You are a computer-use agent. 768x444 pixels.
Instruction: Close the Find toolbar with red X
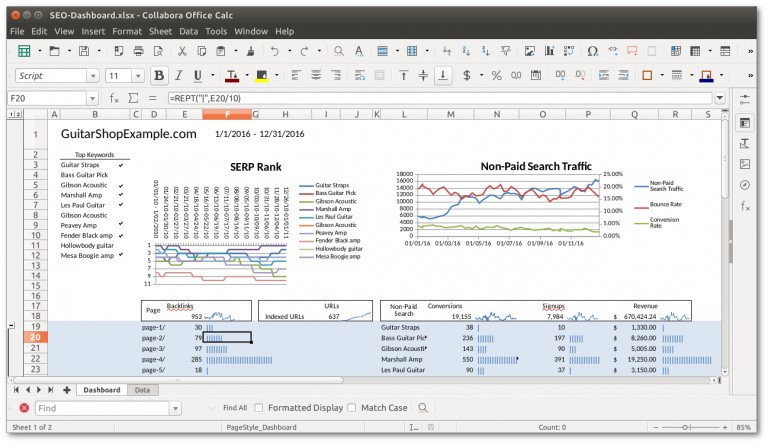click(x=24, y=408)
